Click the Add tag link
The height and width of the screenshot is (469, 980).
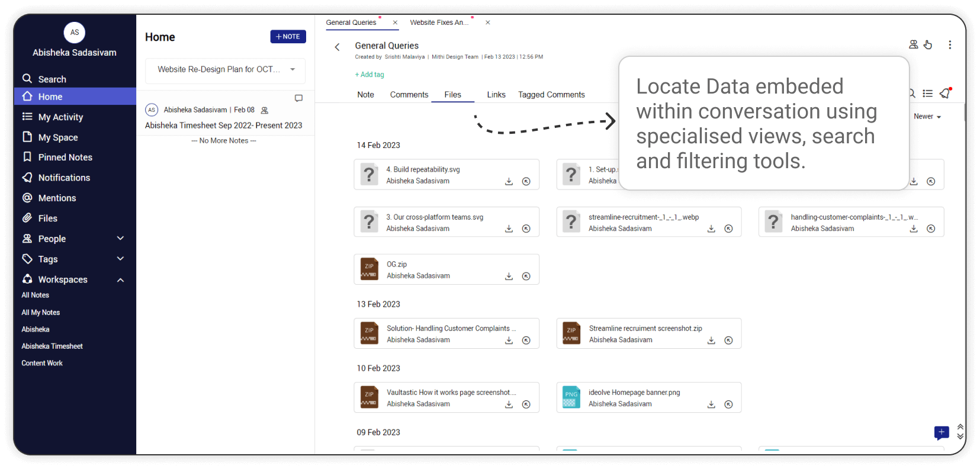tap(369, 75)
